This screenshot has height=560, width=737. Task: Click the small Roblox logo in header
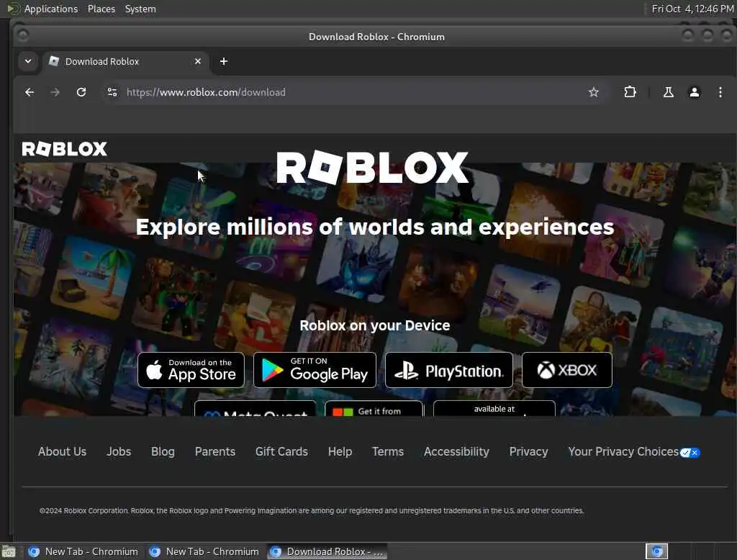(64, 149)
